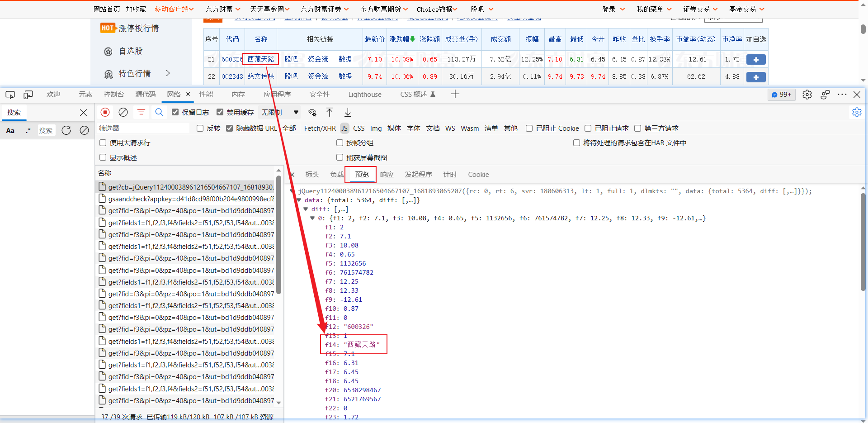868x423 pixels.
Task: Enable 第三方请求 checkbox
Action: pyautogui.click(x=638, y=128)
